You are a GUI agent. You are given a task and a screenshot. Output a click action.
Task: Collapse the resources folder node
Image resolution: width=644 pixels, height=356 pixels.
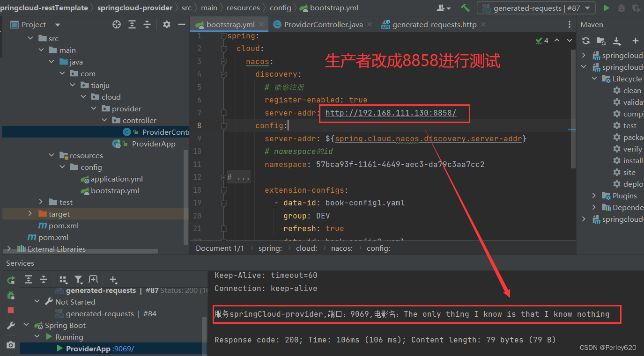click(52, 156)
